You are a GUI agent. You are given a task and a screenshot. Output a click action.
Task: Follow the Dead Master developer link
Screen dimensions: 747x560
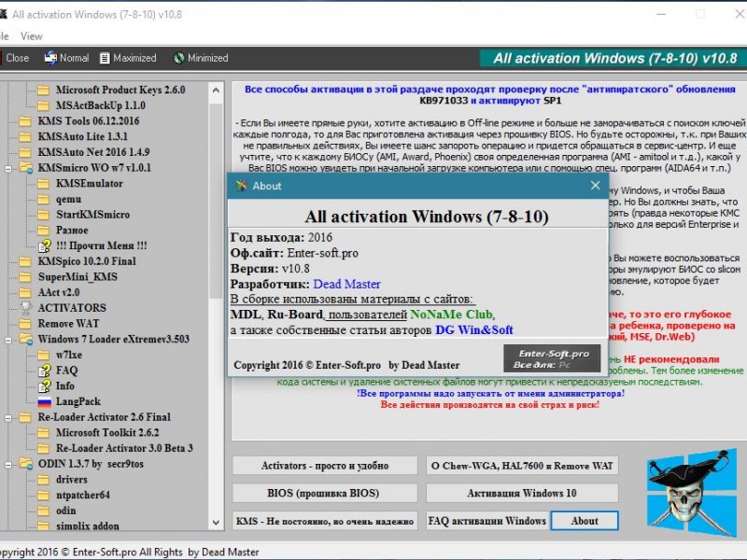pyautogui.click(x=346, y=285)
